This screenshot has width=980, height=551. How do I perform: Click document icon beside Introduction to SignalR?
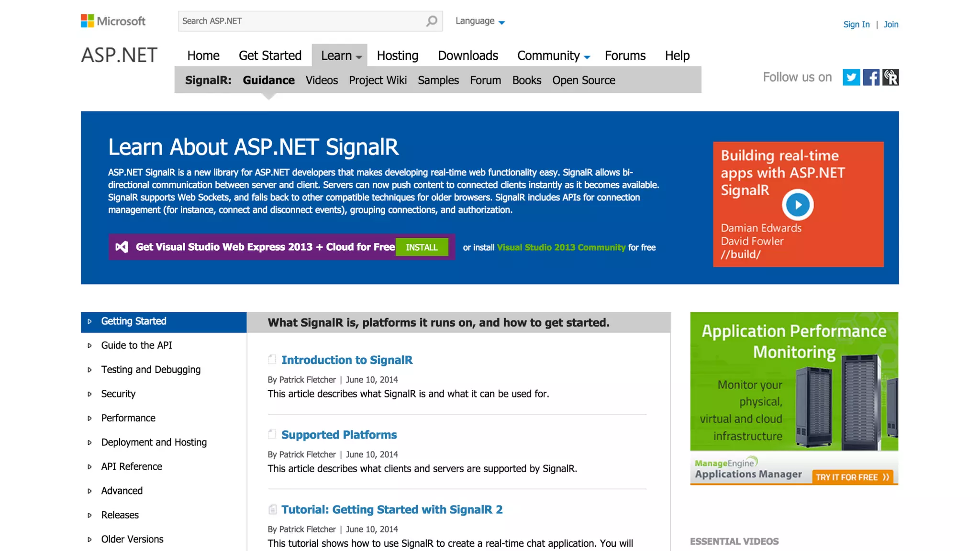pos(272,360)
